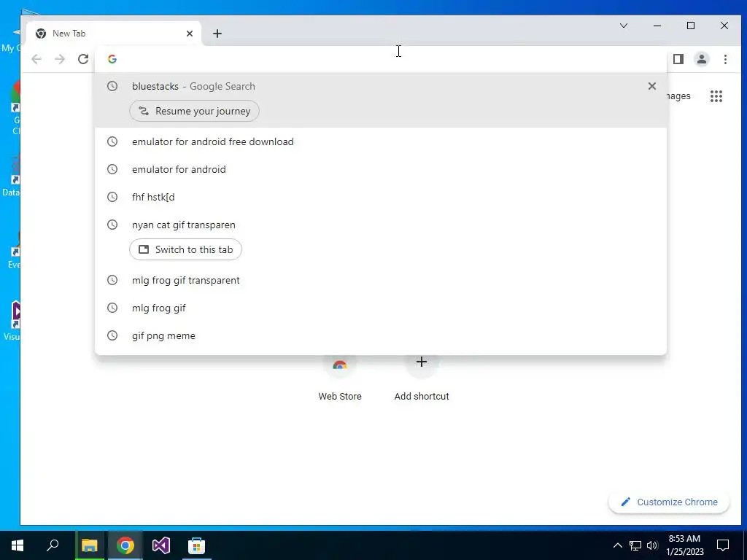
Task: Open the Windows Start menu
Action: [18, 545]
